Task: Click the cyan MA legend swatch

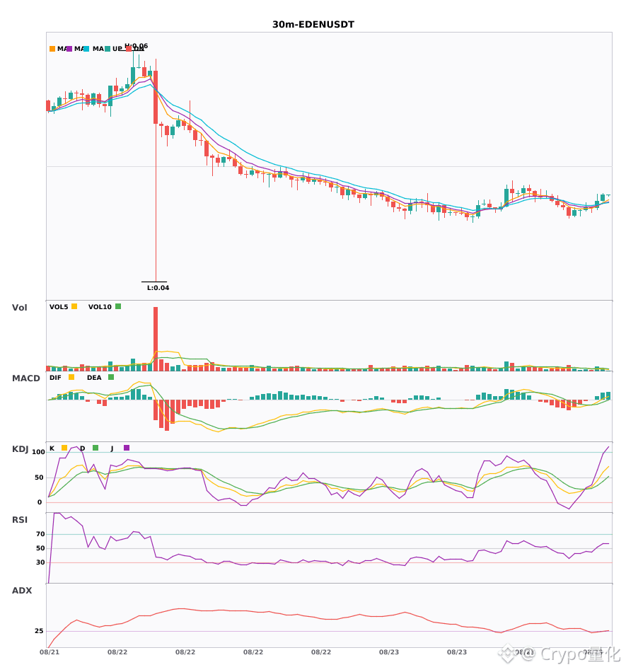Action: (x=86, y=49)
